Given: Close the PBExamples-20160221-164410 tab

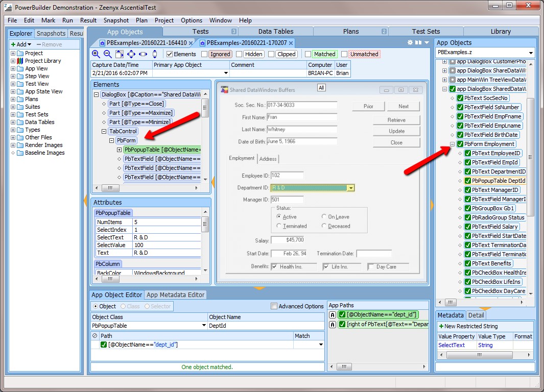Looking at the screenshot, I should click(x=191, y=43).
